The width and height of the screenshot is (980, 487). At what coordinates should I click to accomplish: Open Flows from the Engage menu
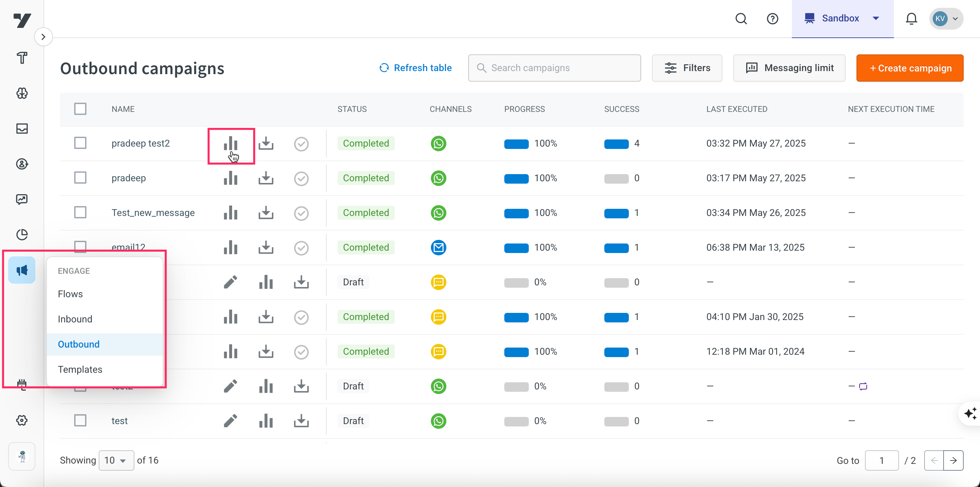(x=70, y=294)
